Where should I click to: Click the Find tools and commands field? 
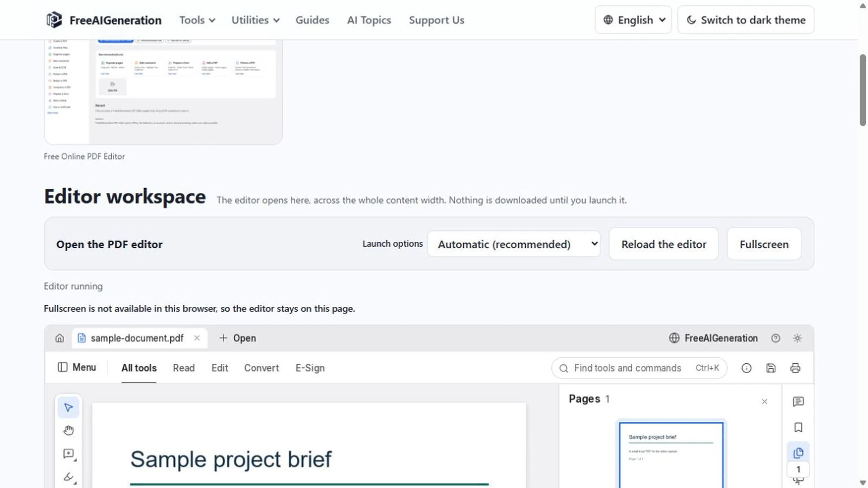pyautogui.click(x=639, y=368)
